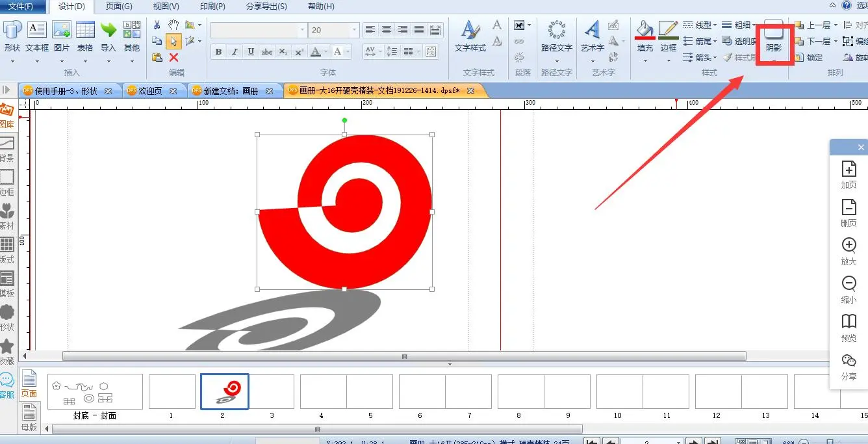Viewport: 868px width, 444px height.
Task: Toggle subscript formatting
Action: point(283,52)
